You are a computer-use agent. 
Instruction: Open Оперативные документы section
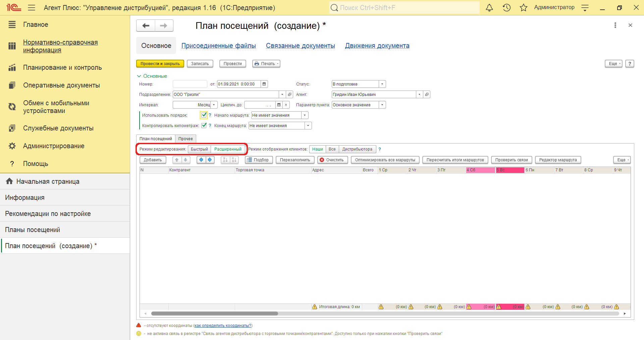[61, 85]
